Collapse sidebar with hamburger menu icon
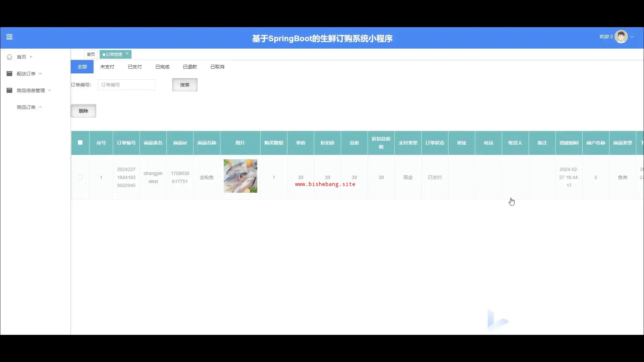This screenshot has height=362, width=644. click(x=9, y=37)
